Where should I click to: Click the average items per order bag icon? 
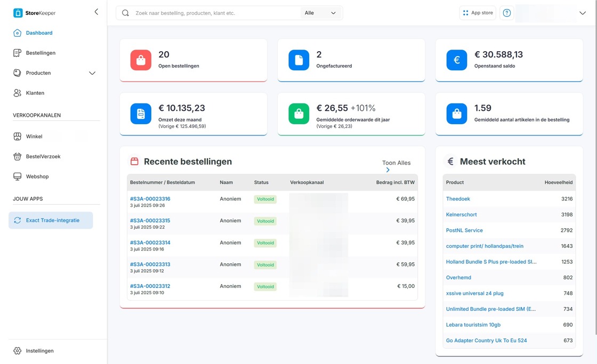coord(457,114)
